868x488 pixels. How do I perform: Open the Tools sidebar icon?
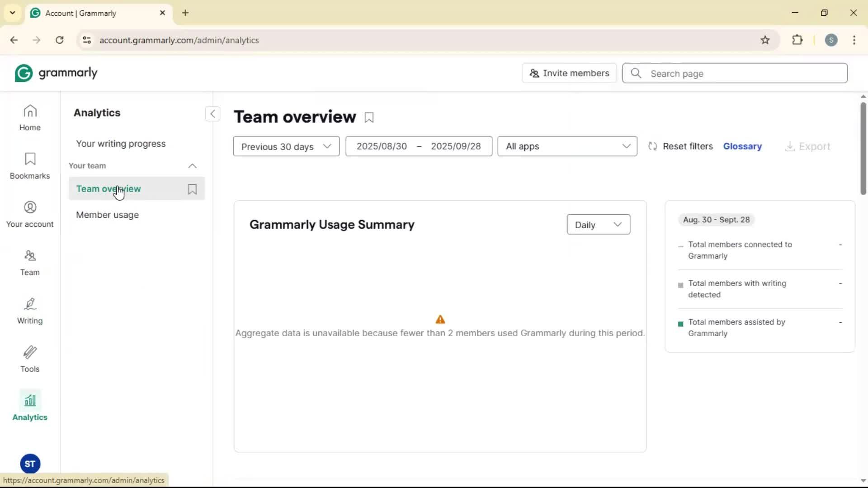pyautogui.click(x=30, y=359)
